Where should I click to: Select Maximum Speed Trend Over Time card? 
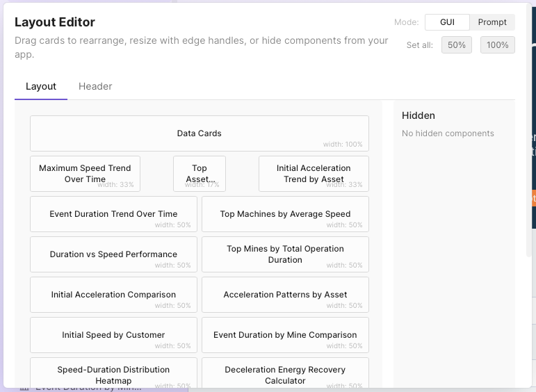point(85,174)
